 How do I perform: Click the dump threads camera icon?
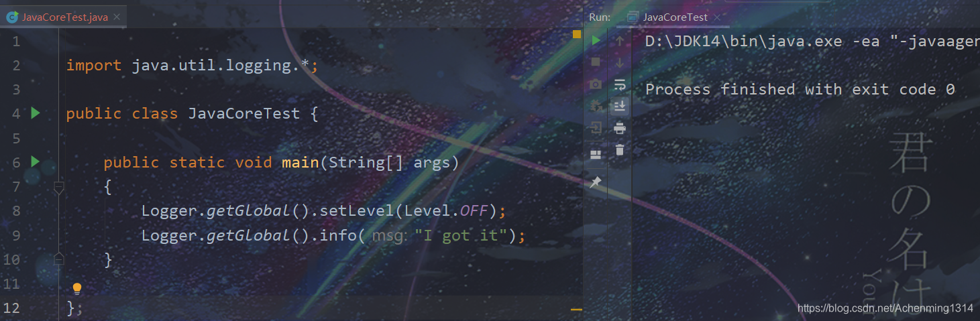596,84
